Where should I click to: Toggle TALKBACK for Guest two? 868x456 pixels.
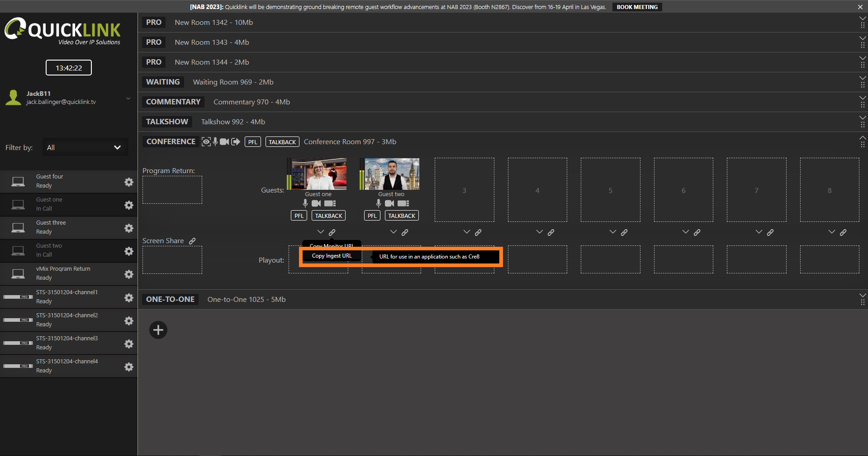tap(402, 216)
